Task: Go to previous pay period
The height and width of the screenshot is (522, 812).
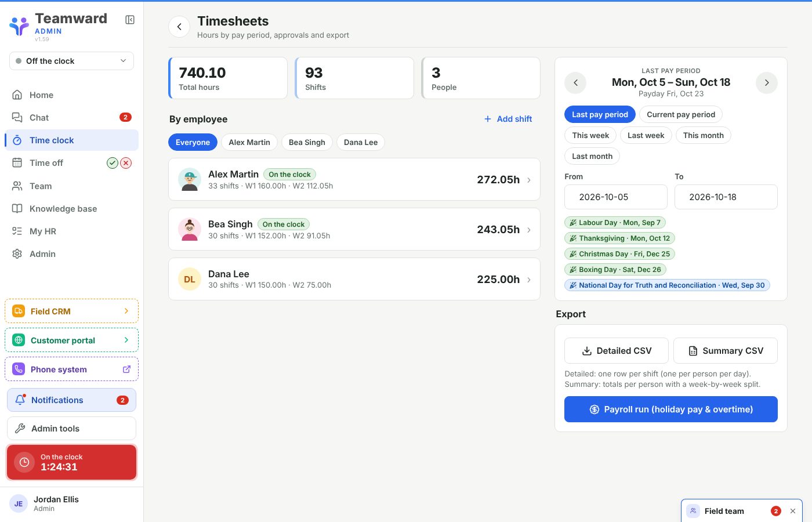Action: (575, 83)
